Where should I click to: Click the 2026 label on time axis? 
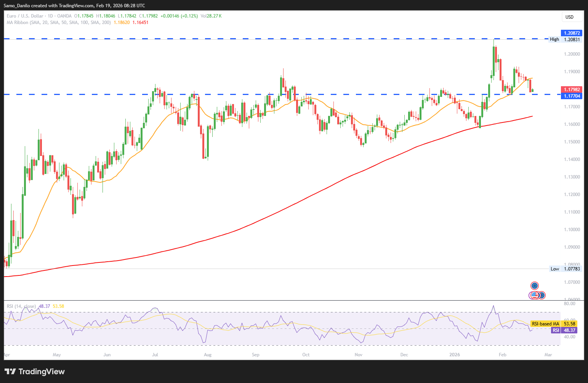point(454,355)
